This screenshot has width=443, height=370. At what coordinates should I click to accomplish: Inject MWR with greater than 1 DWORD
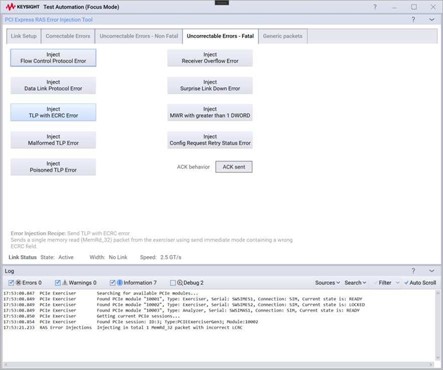(x=210, y=112)
